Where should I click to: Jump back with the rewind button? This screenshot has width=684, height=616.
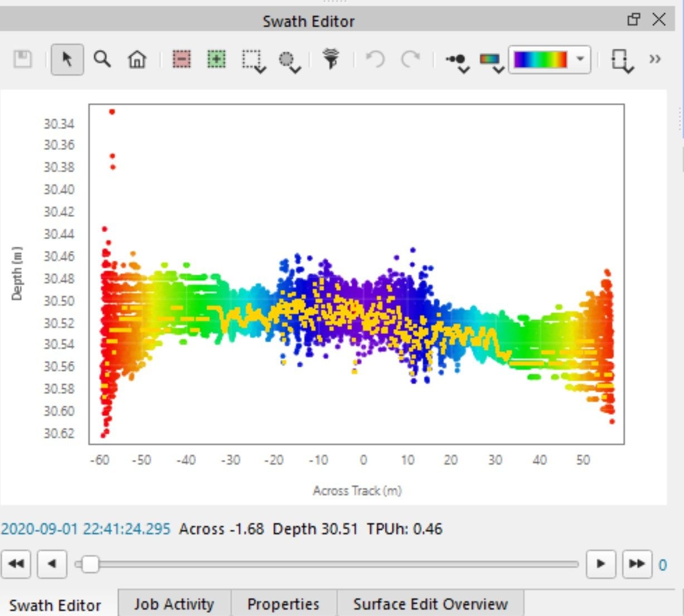coord(17,564)
